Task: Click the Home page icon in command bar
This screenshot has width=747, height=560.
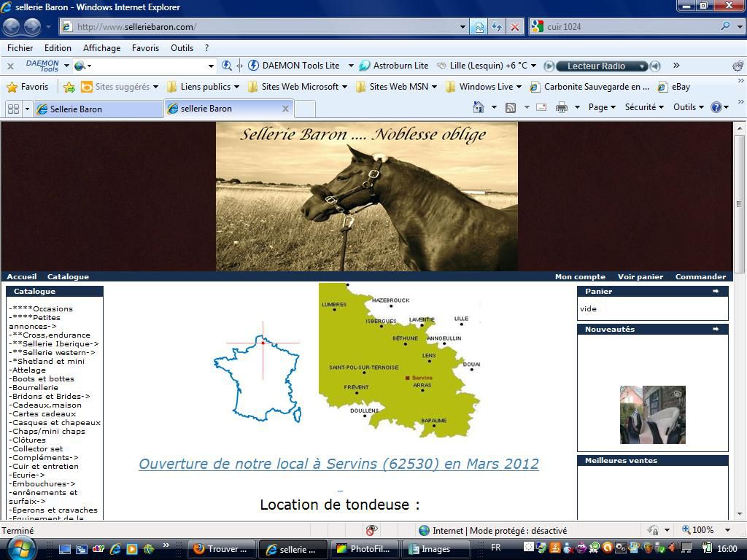Action: 479,108
